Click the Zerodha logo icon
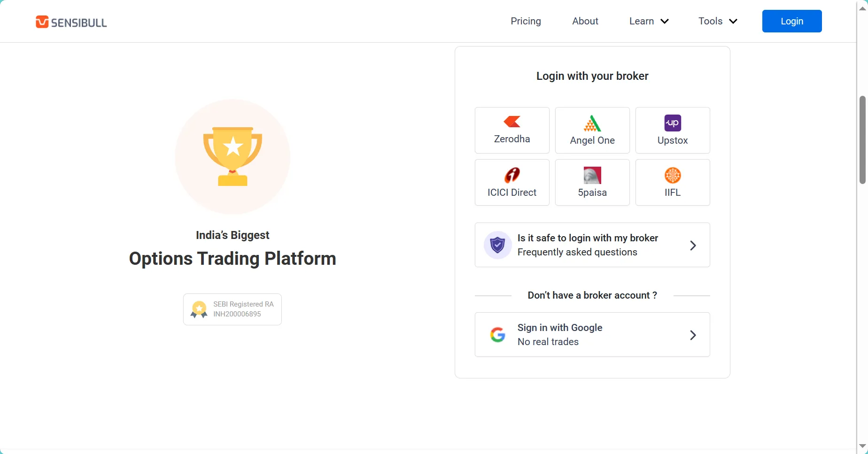 pos(512,122)
